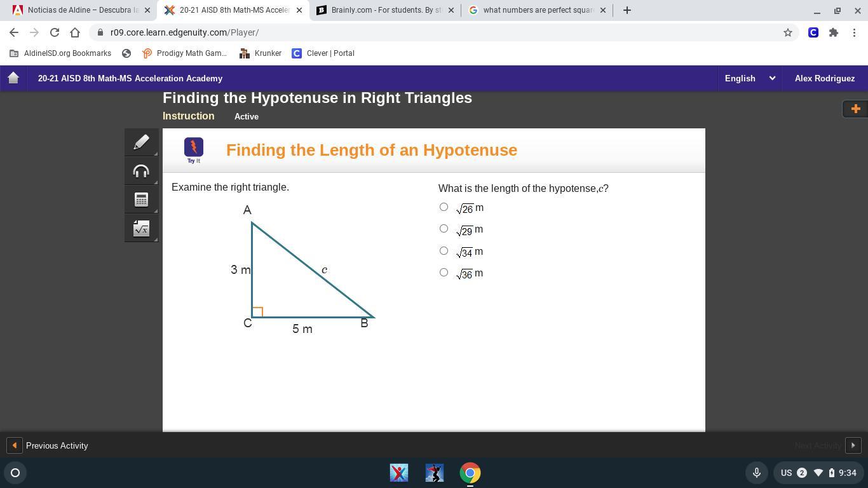Click the microphone dictation icon in shelf
Screen dimensions: 868x488
click(757, 473)
